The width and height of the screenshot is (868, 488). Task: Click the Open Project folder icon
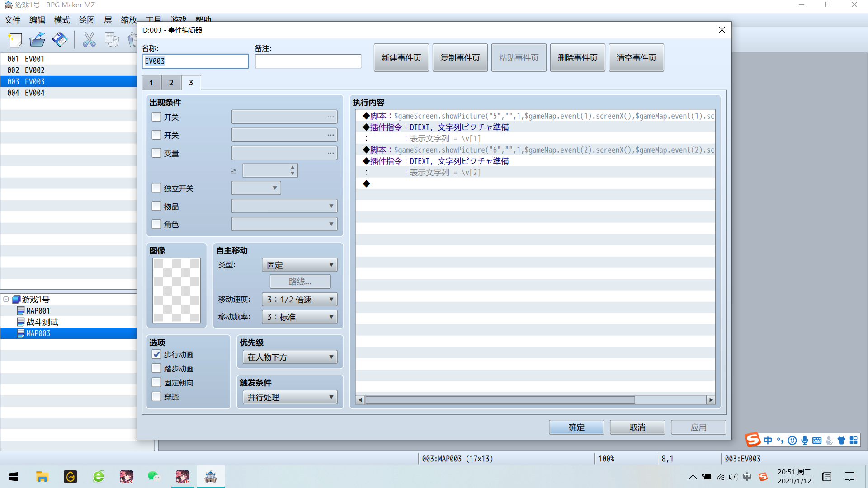point(38,40)
